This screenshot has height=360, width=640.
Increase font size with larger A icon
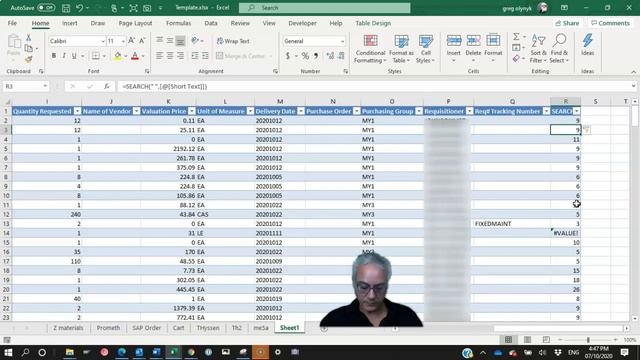131,41
